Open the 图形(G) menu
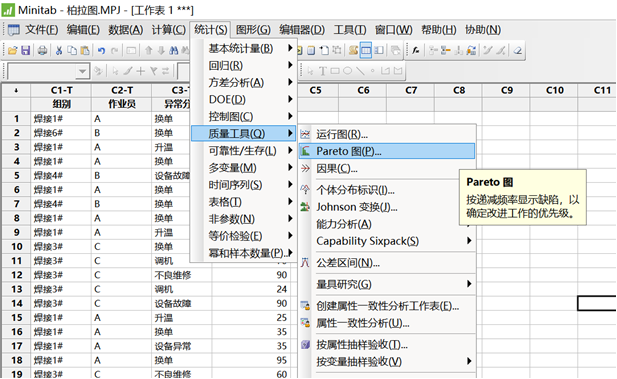The width and height of the screenshot is (617, 379). [253, 30]
